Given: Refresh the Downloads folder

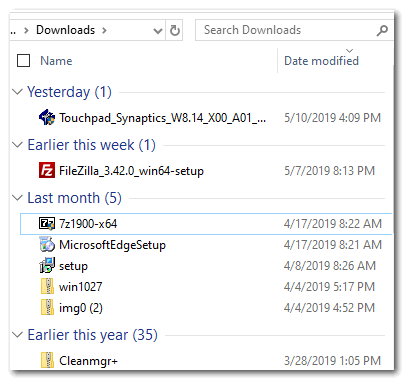Looking at the screenshot, I should coord(175,30).
